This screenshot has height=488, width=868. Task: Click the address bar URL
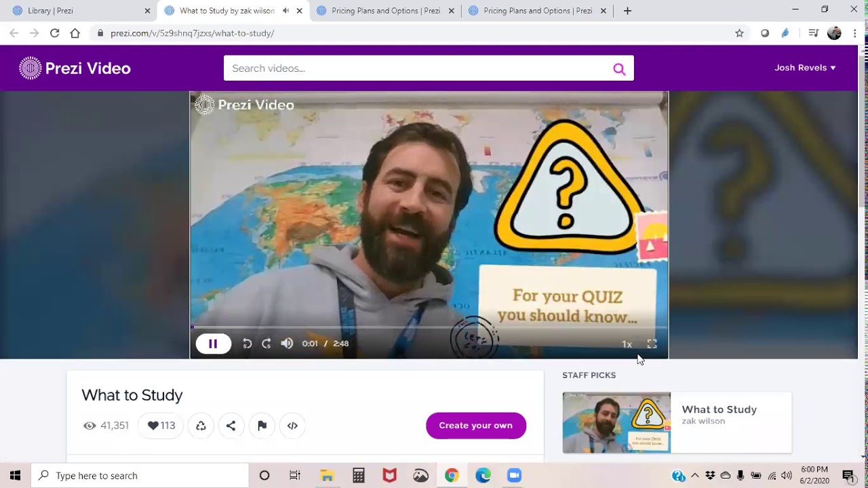click(192, 33)
